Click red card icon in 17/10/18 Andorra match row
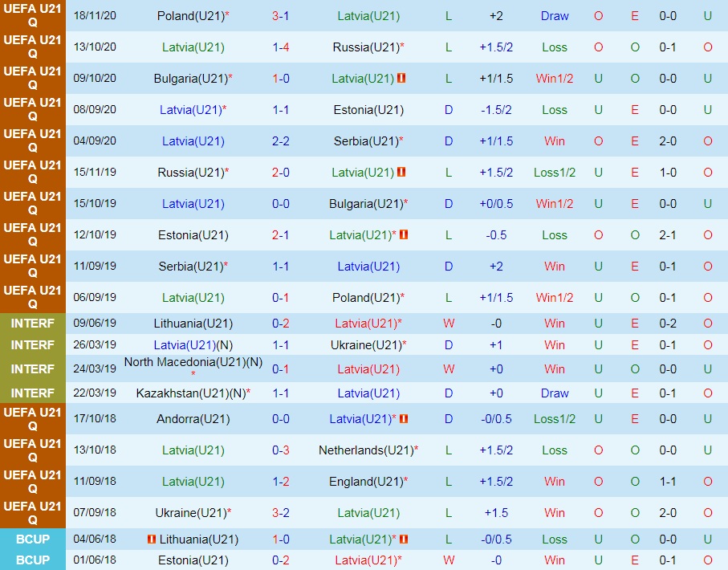The width and height of the screenshot is (728, 570). pos(404,419)
